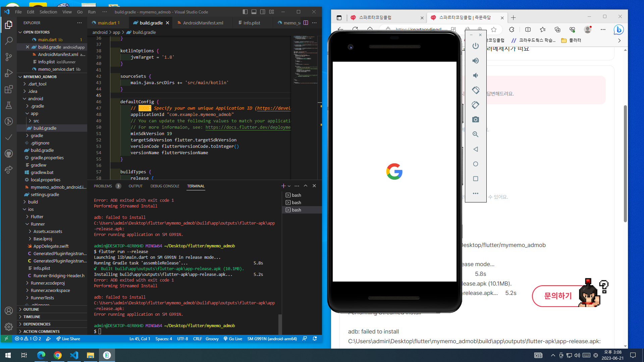Expand the TIMELINE section

52,317
